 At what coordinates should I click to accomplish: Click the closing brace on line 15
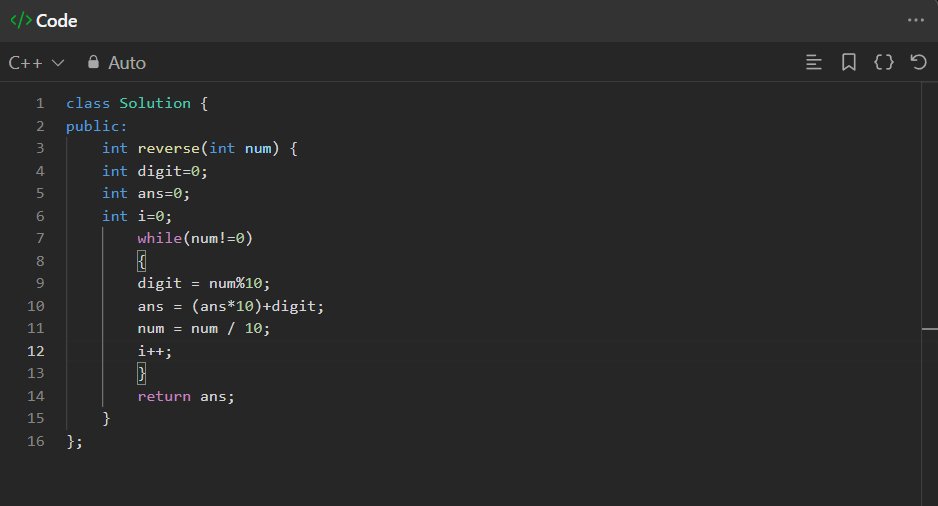[106, 419]
